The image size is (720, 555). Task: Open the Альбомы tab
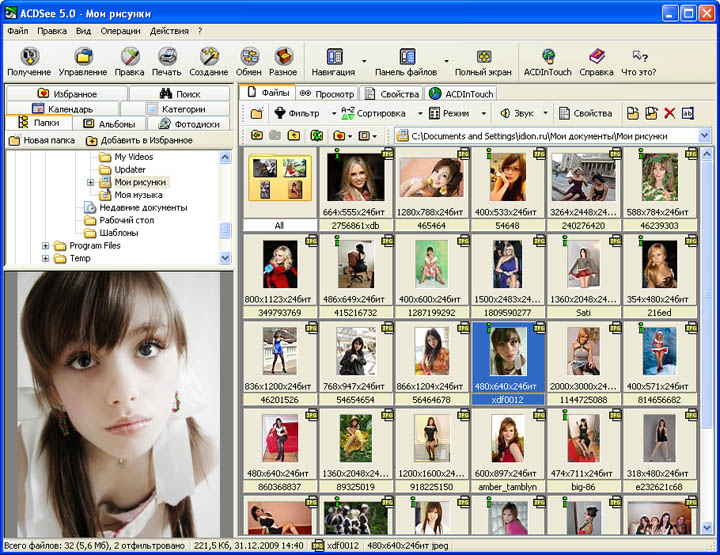(109, 123)
